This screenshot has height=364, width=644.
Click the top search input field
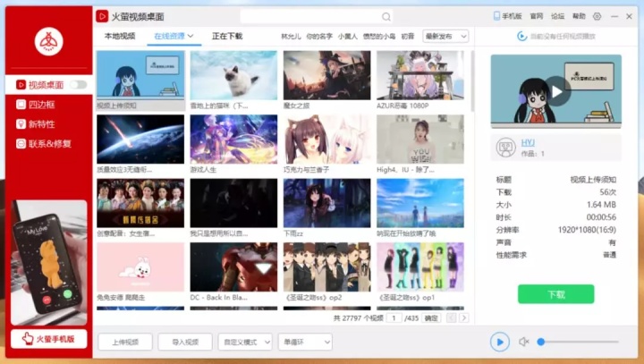click(x=311, y=16)
